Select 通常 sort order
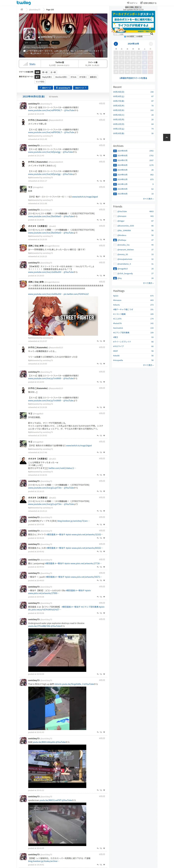 pyautogui.click(x=38, y=72)
